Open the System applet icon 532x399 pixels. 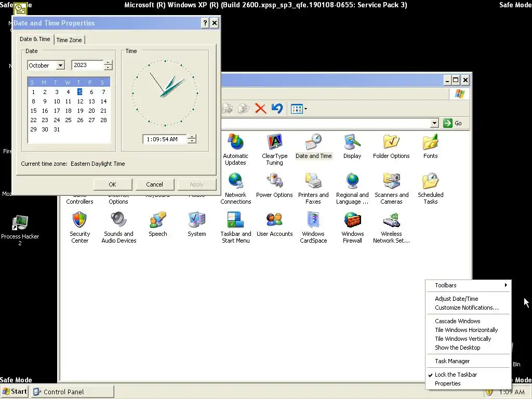pos(197,224)
